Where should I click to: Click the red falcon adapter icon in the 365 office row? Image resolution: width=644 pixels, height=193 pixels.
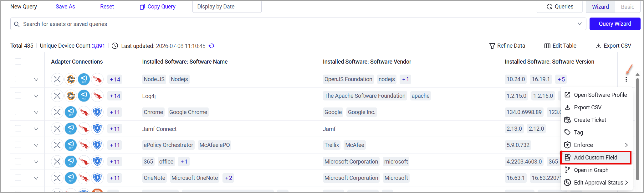pyautogui.click(x=84, y=162)
